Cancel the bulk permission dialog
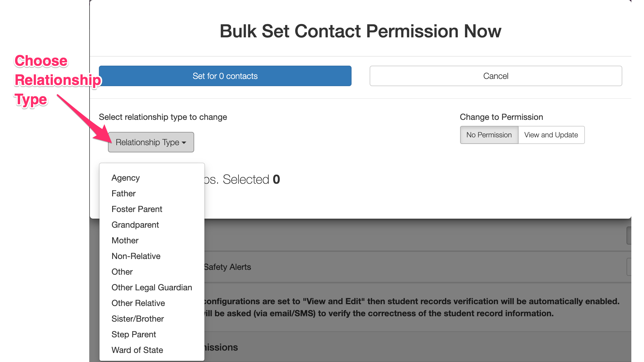The width and height of the screenshot is (644, 362). (496, 76)
